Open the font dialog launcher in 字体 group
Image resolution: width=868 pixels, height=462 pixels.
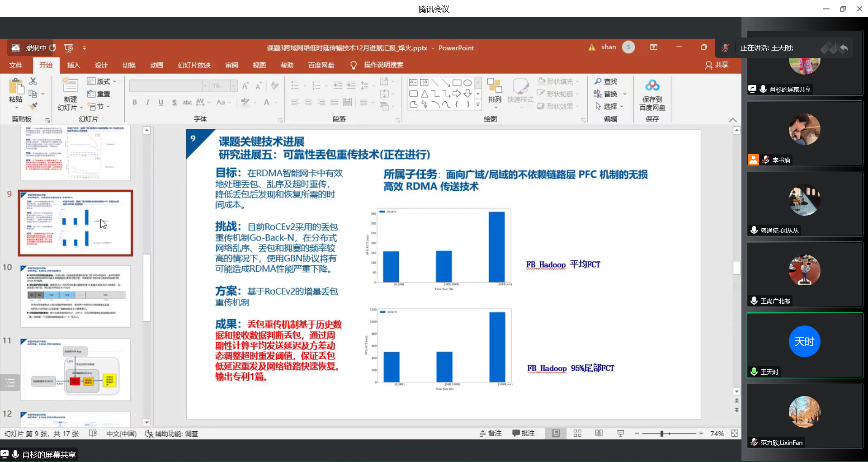(280, 120)
